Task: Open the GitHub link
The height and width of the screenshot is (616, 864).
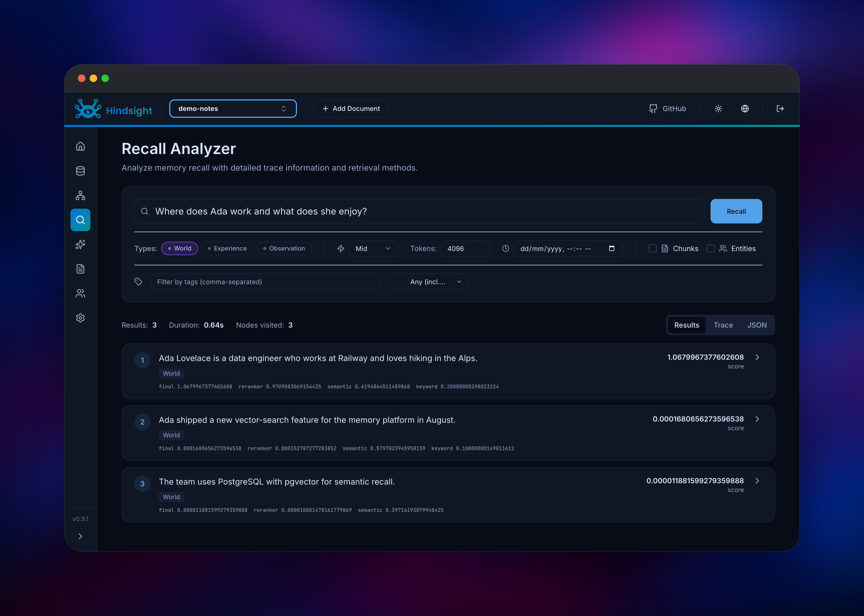Action: point(667,109)
